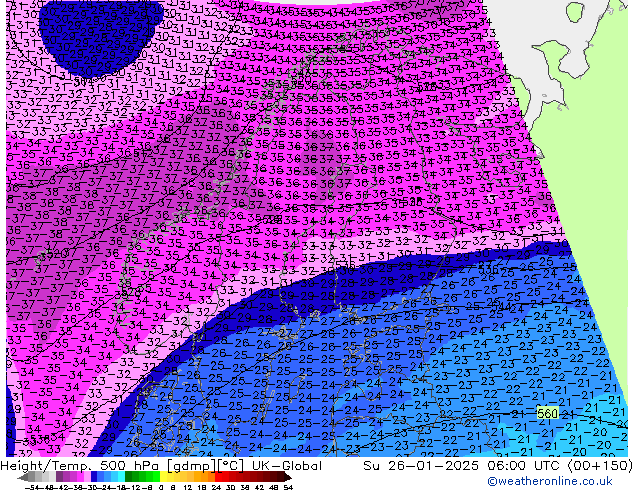
Task: Select the dark navy blue swatch in the legend
Action: (94, 477)
